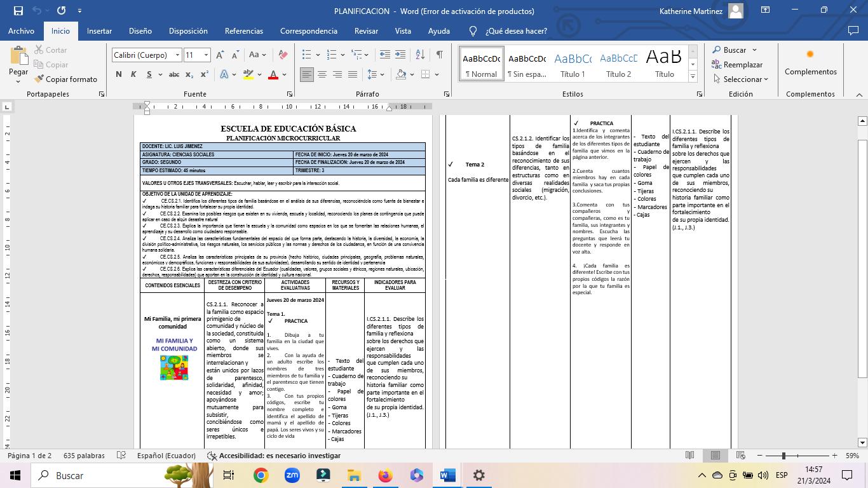Toggle italic formatting
The image size is (868, 488).
(133, 74)
